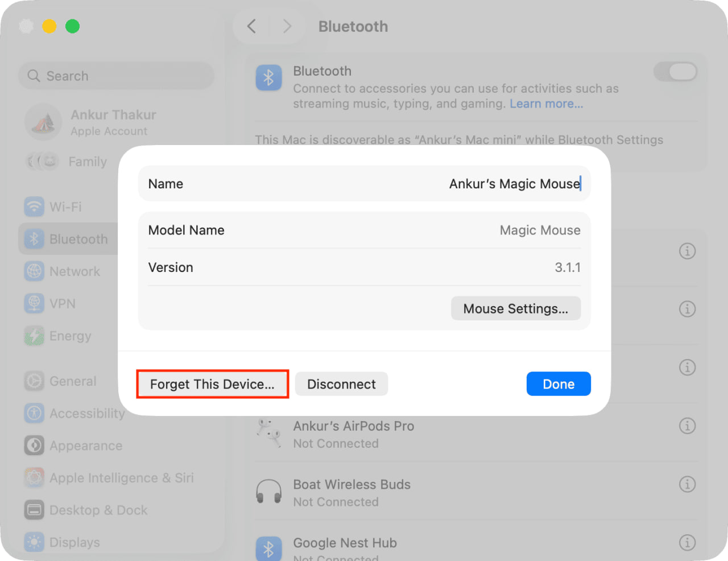This screenshot has width=728, height=561.
Task: Open the Desktop & Dock icon
Action: (34, 510)
